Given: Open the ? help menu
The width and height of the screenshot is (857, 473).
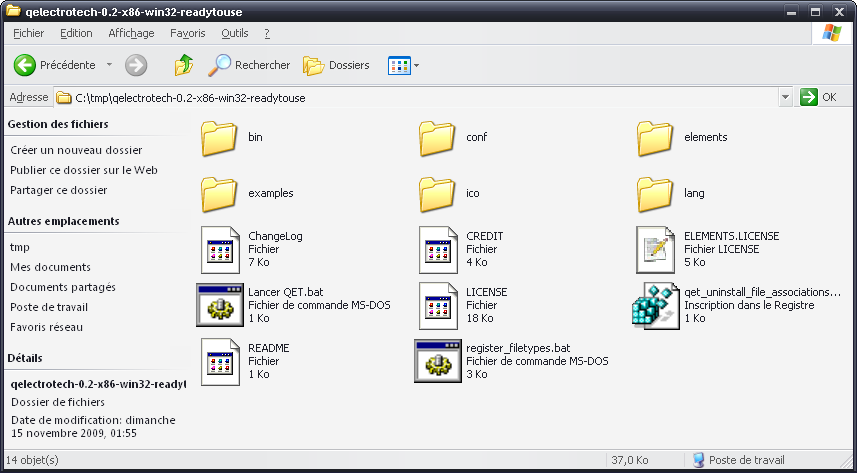Looking at the screenshot, I should pos(267,33).
